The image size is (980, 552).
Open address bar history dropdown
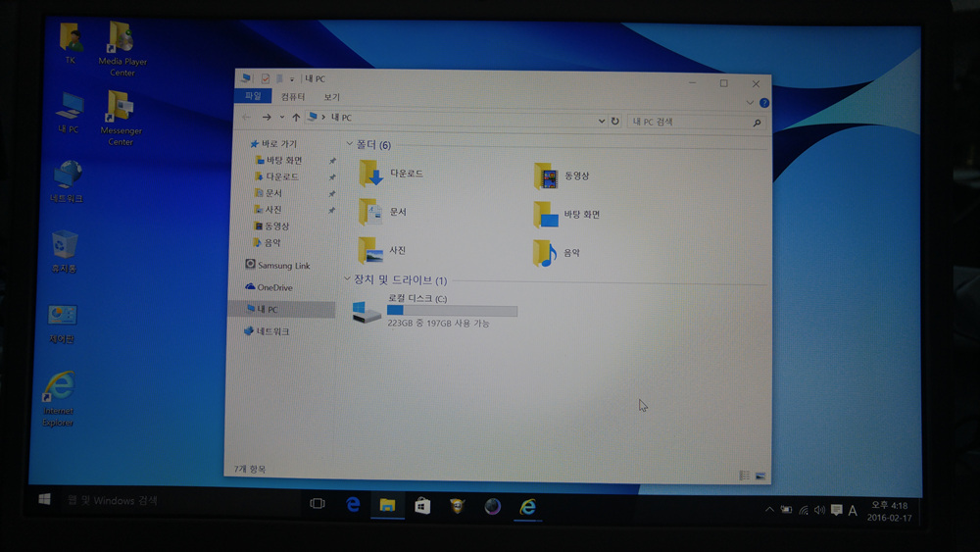(602, 121)
